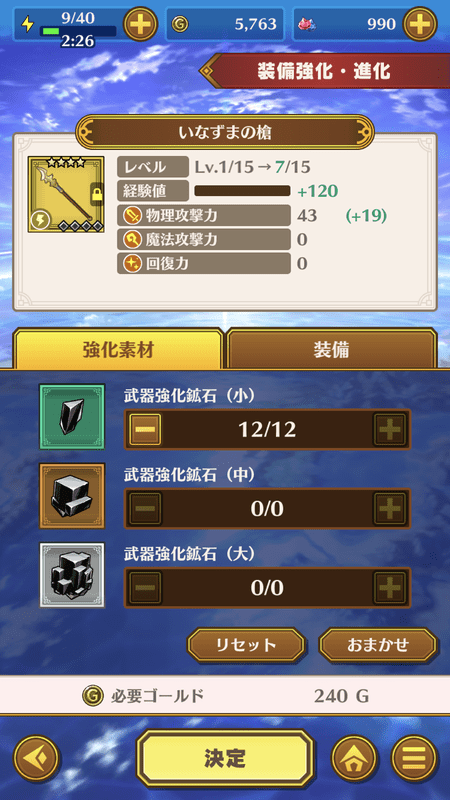The width and height of the screenshot is (450, 800).
Task: Switch to the 装備 tab
Action: click(x=332, y=349)
